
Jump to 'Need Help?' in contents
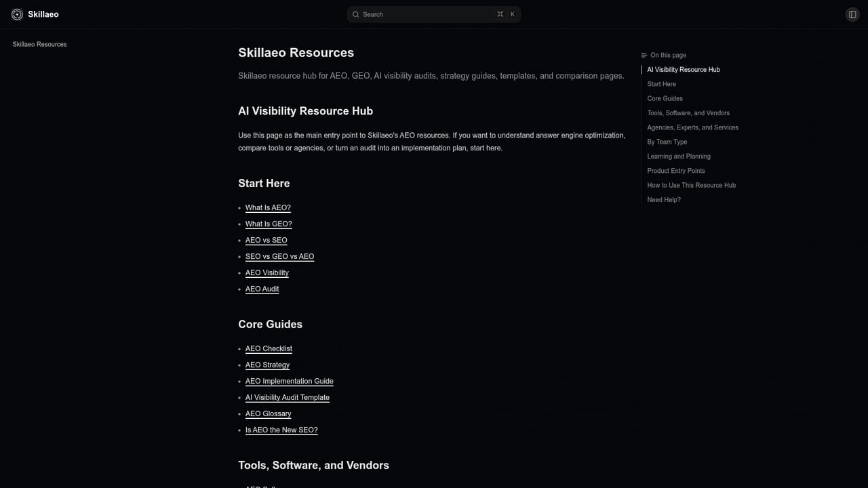(x=664, y=200)
